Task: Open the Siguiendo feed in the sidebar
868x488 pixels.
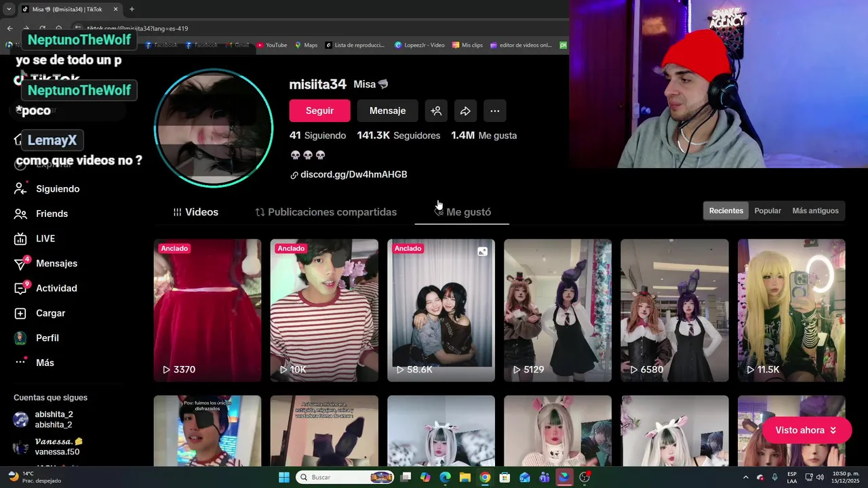Action: tap(47, 189)
